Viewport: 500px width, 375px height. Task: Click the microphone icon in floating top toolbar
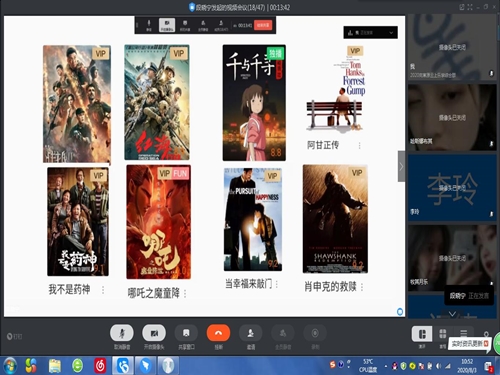tap(149, 25)
